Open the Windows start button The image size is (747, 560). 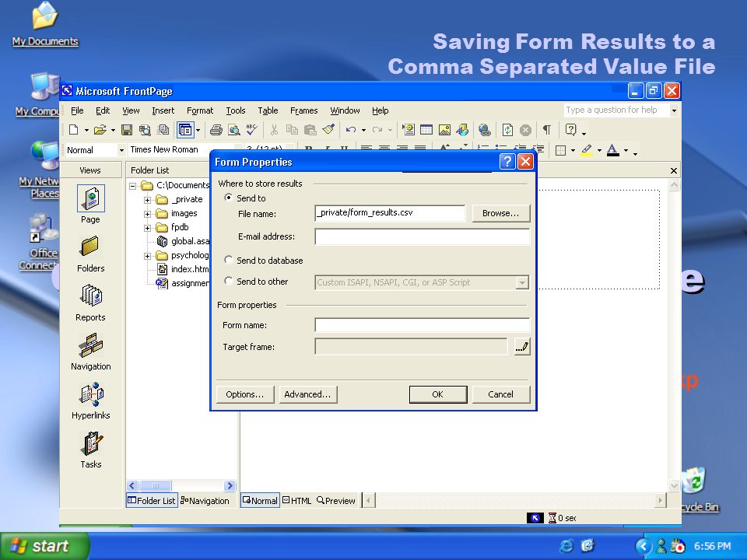(44, 546)
